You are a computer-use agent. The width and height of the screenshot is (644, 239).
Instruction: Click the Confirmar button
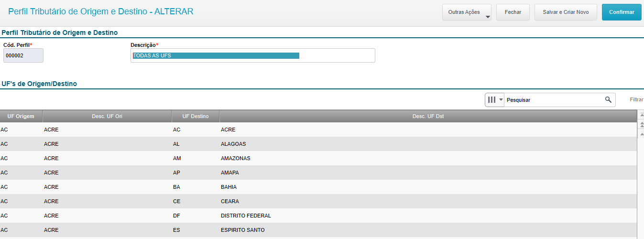click(x=621, y=12)
